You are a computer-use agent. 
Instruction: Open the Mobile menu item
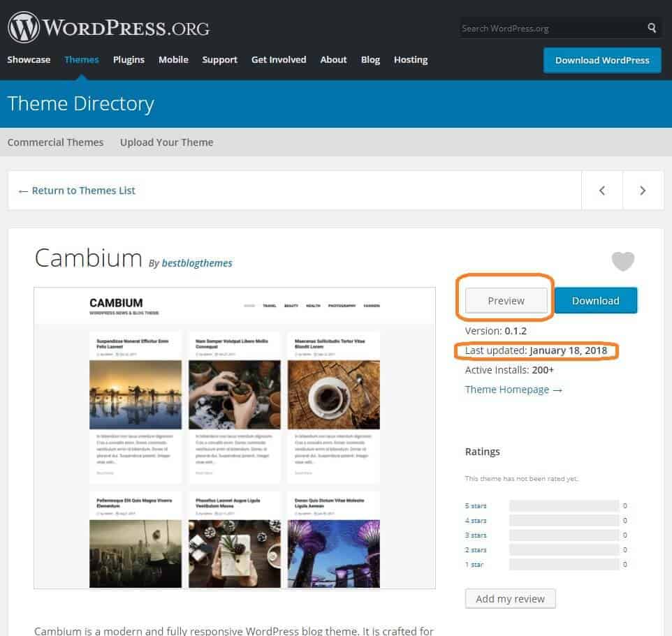[x=173, y=60]
